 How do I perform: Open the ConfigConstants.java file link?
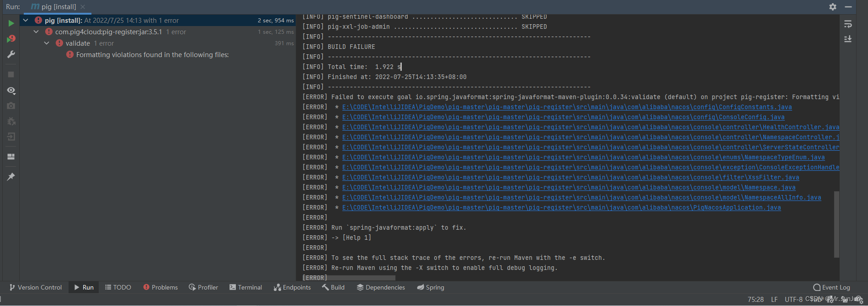(567, 107)
